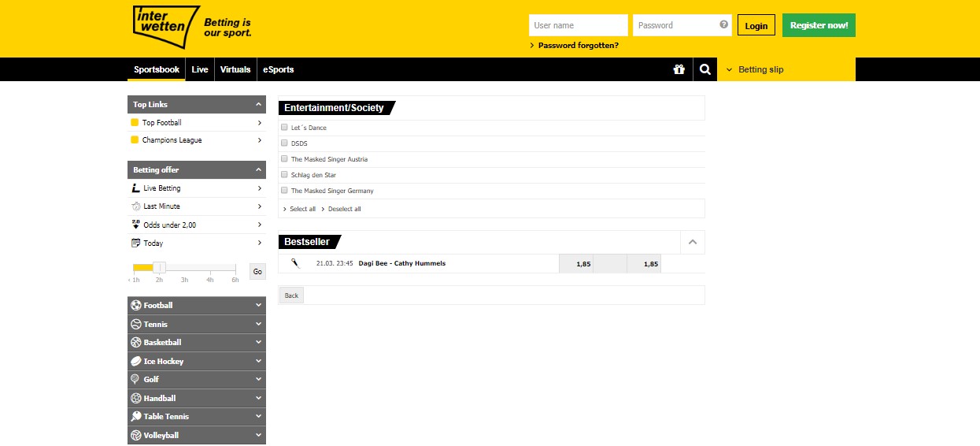
Task: Click the Back button
Action: pyautogui.click(x=291, y=295)
